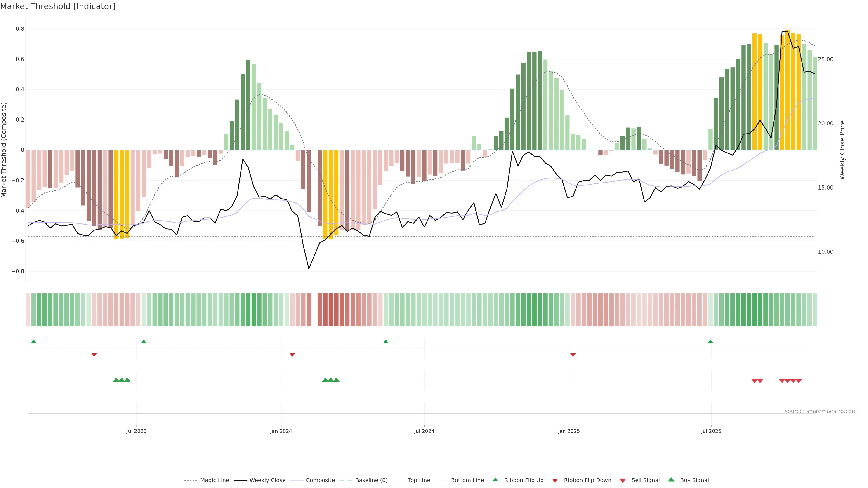The image size is (868, 488).
Task: Hide the Composite series via legend
Action: click(x=320, y=480)
